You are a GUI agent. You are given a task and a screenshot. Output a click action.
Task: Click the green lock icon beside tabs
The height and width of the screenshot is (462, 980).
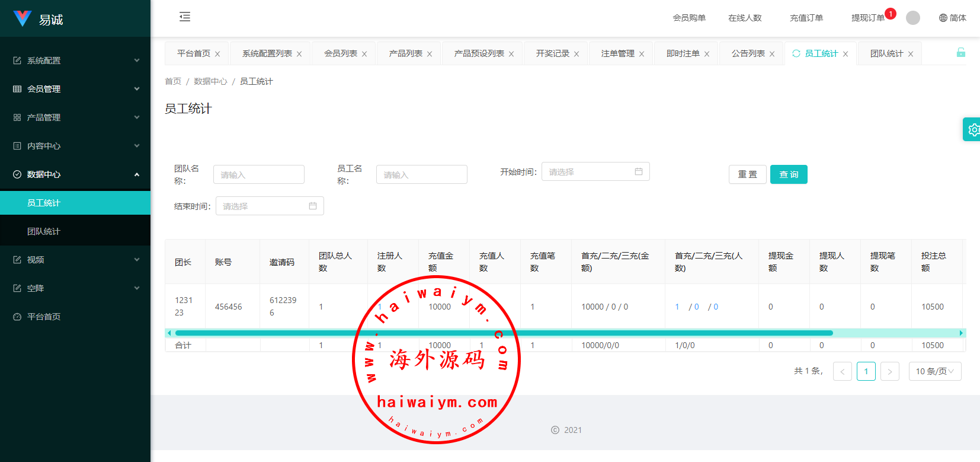point(960,53)
